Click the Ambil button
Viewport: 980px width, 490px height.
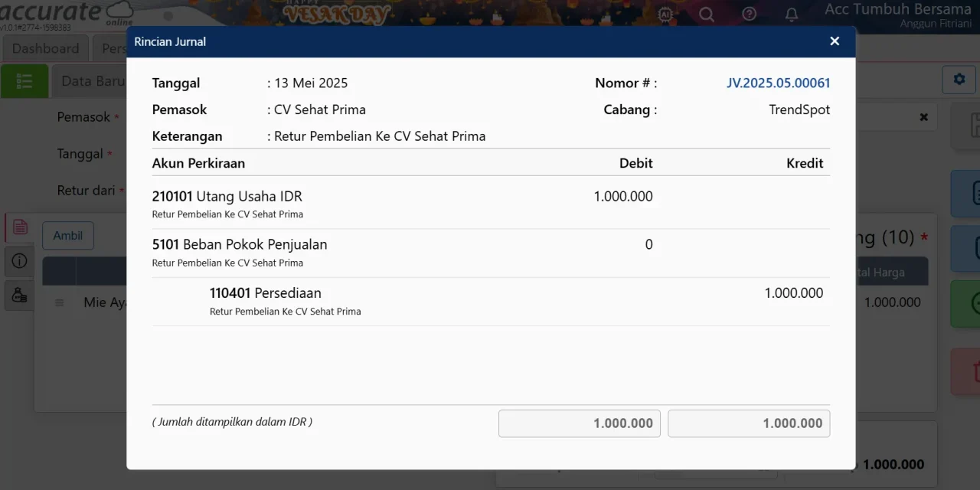tap(68, 236)
